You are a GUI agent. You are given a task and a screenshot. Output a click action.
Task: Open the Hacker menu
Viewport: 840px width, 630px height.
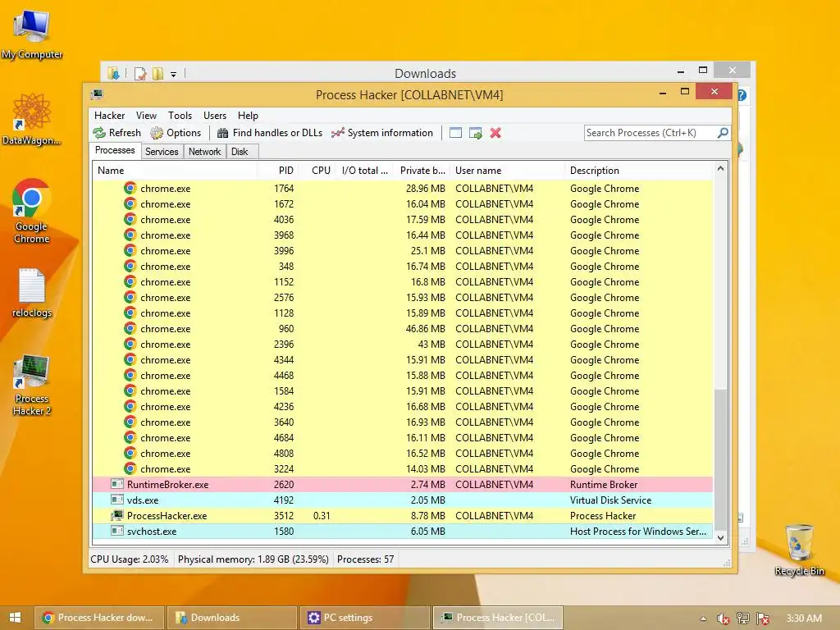tap(109, 116)
